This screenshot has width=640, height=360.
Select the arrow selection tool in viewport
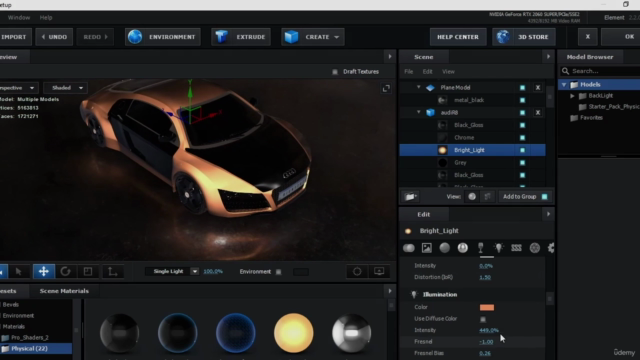(x=18, y=271)
